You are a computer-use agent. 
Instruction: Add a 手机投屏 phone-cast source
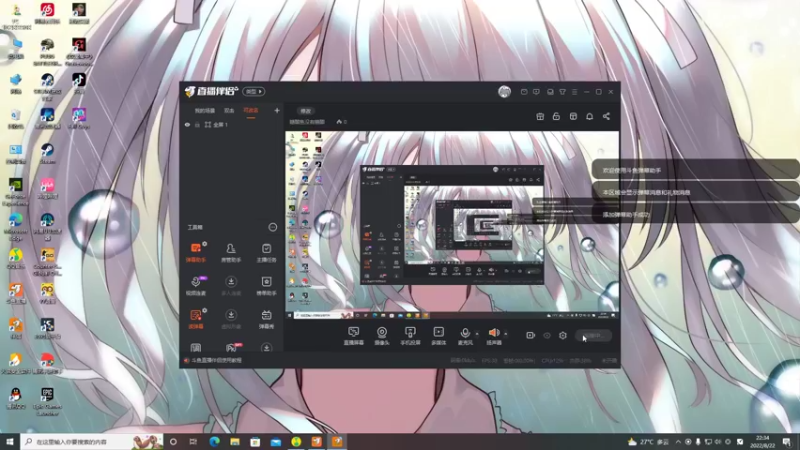(410, 336)
